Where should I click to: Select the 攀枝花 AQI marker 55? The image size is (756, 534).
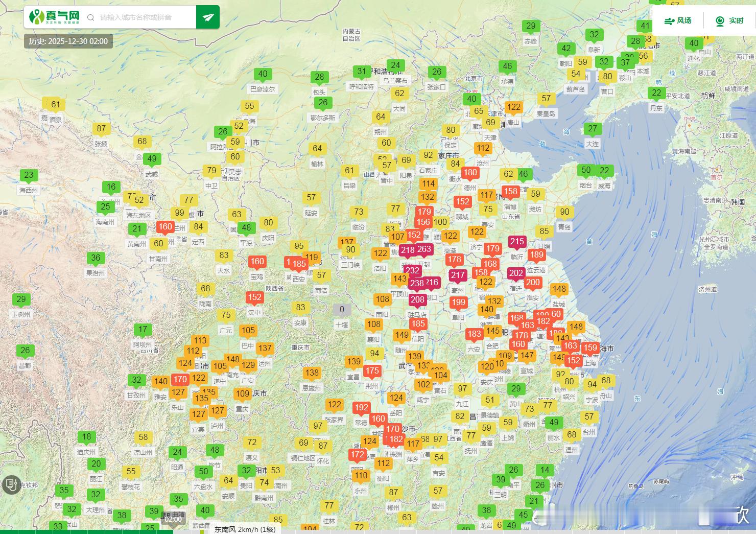tap(131, 472)
